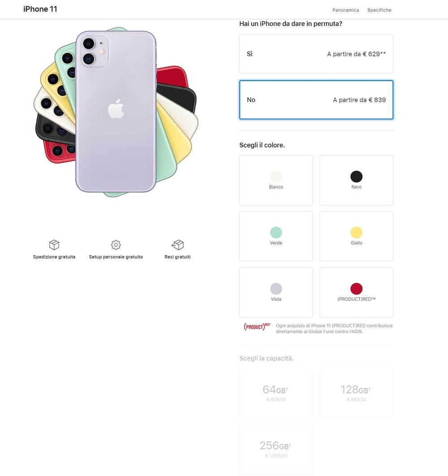Click the iPhone 11 color fan image
Viewport: 448px width, 476px height.
tap(116, 112)
